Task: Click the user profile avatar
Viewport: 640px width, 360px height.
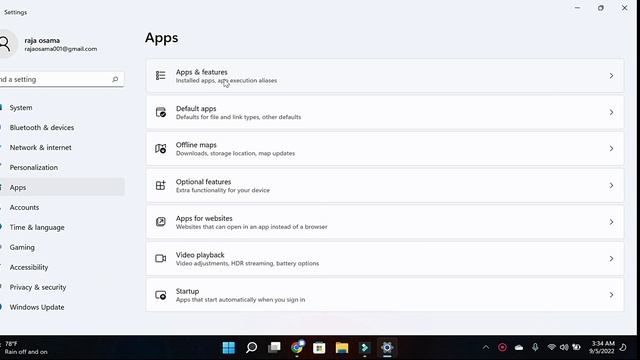Action: (5, 44)
